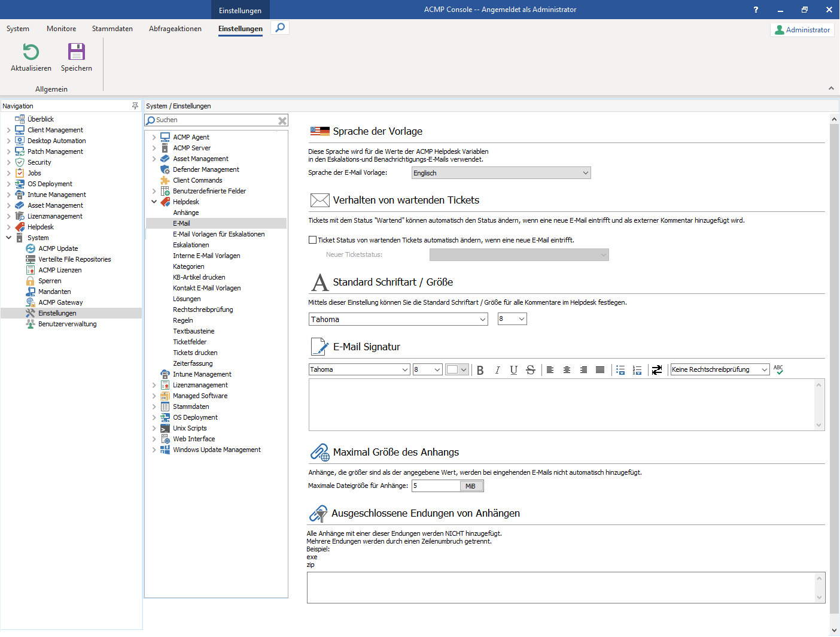Switch to the Abfrageaktionen ribbon tab
Screen dimensions: 840x637
tap(175, 28)
